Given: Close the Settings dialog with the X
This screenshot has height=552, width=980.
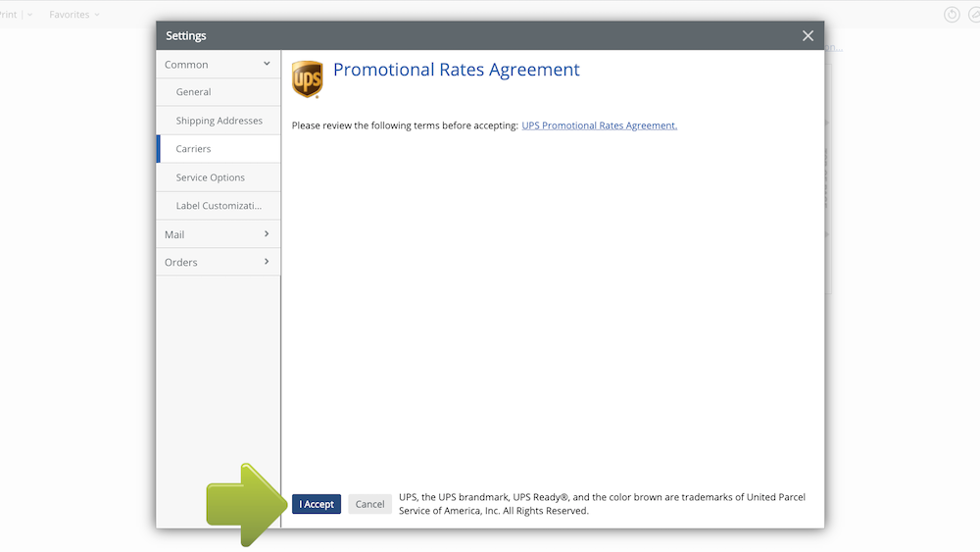Looking at the screenshot, I should pyautogui.click(x=808, y=36).
